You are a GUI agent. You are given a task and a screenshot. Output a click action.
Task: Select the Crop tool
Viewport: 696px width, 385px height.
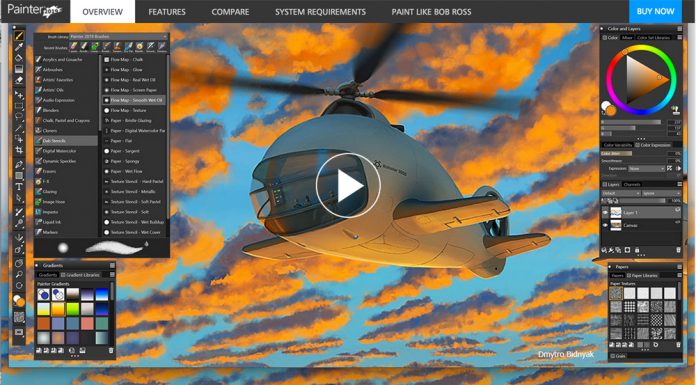[x=19, y=150]
